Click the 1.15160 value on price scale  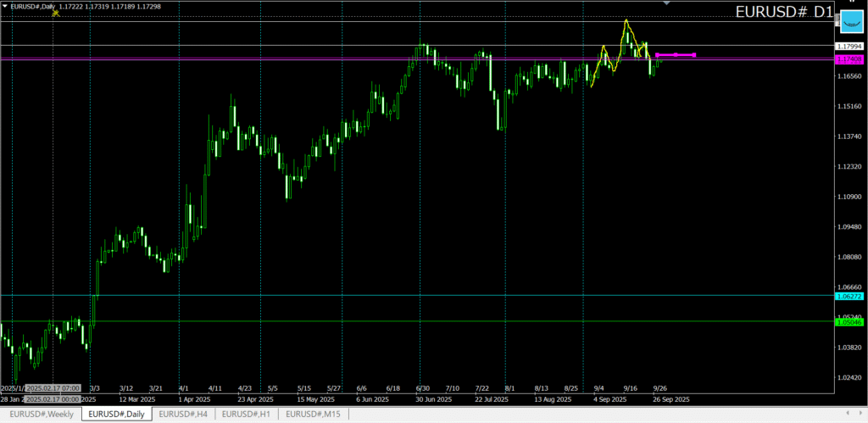pyautogui.click(x=849, y=107)
